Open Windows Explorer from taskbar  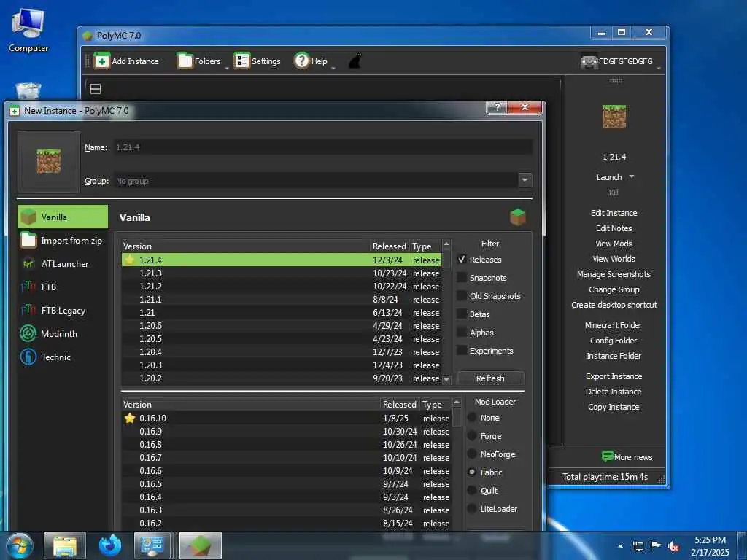point(65,545)
